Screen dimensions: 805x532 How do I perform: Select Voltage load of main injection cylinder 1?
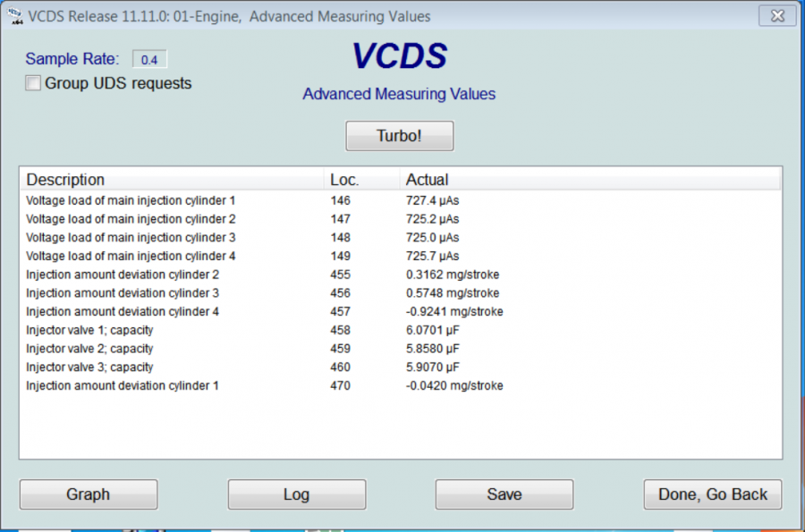pos(131,200)
